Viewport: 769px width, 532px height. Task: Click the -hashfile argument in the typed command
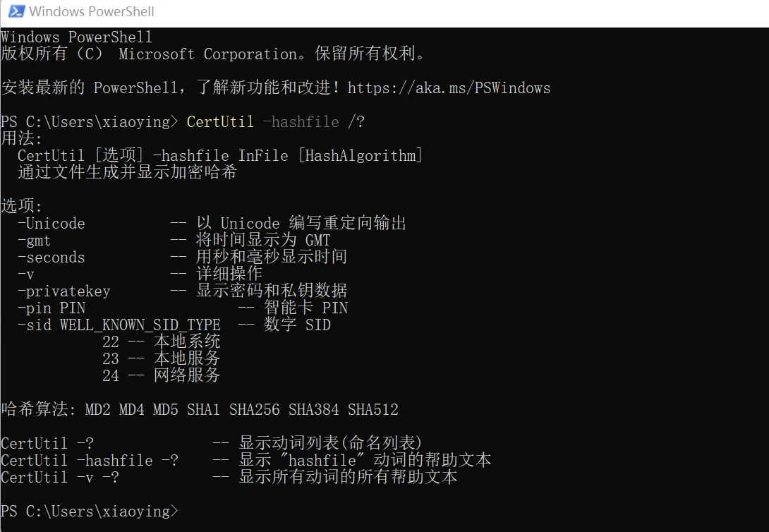tap(301, 122)
